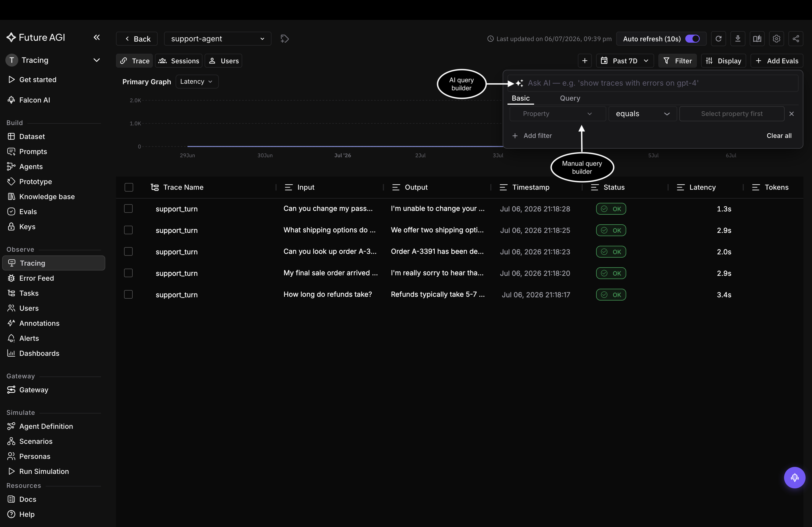Click the plus icon left of Past 7D
Image resolution: width=812 pixels, height=527 pixels.
[x=585, y=61]
